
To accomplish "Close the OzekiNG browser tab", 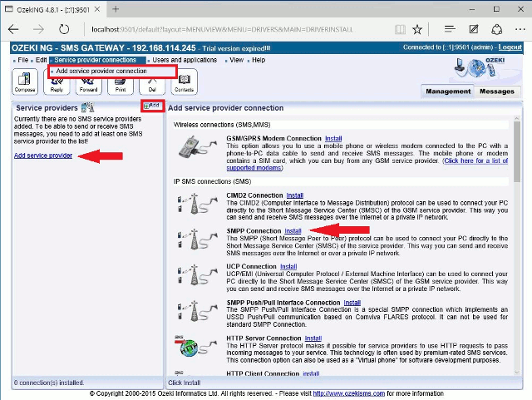I will point(97,9).
